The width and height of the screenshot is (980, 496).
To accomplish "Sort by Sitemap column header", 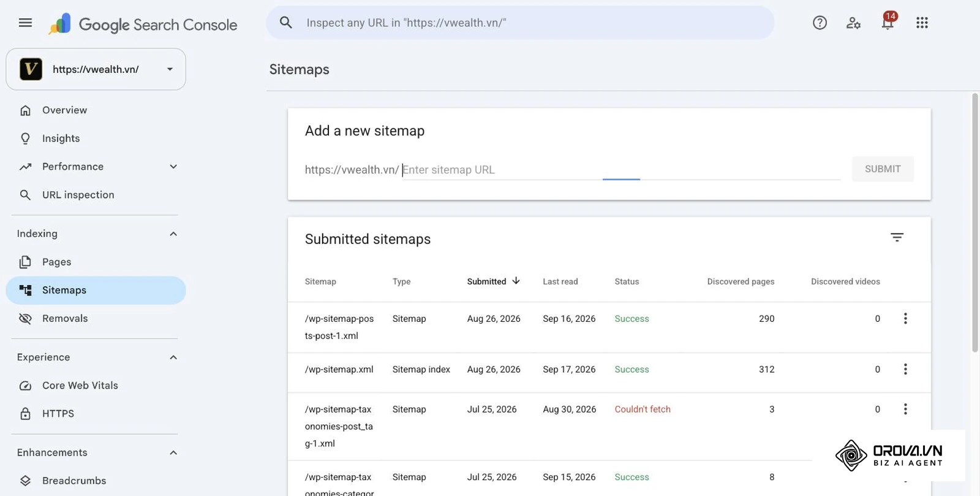I will pyautogui.click(x=320, y=281).
